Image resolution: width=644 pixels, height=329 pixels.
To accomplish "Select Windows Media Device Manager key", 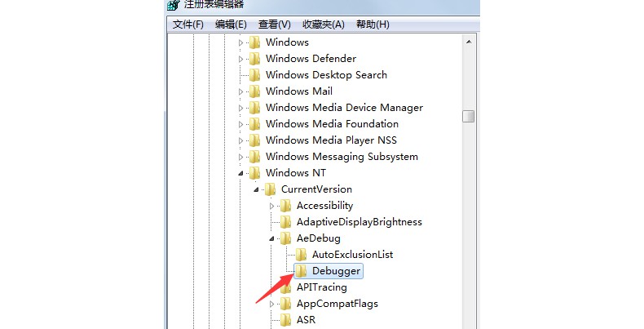I will [x=344, y=108].
